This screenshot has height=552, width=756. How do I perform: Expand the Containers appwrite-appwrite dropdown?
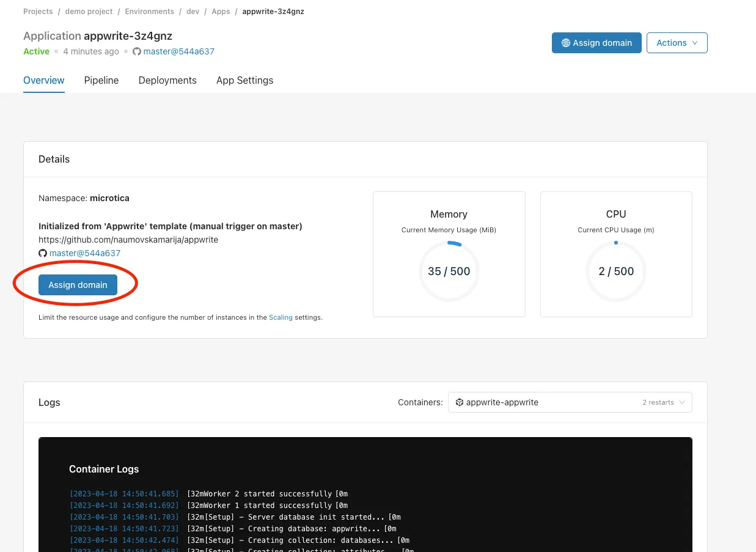click(570, 402)
